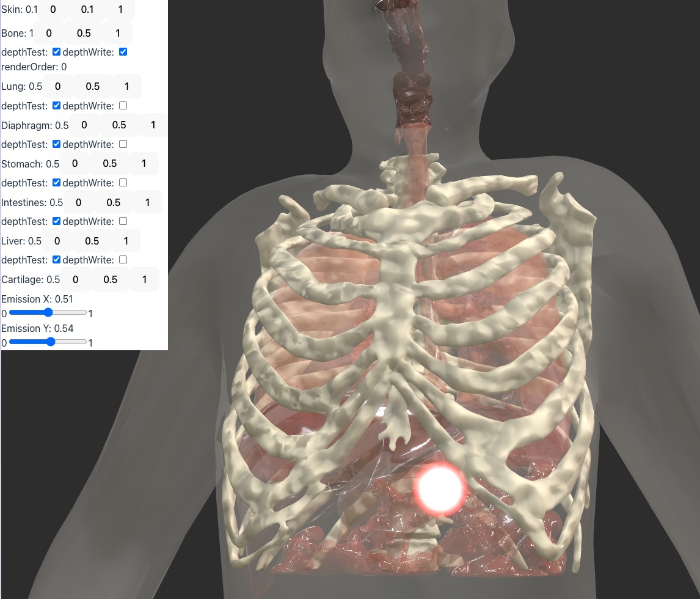This screenshot has width=700, height=599.
Task: Enable Lung depthWrite checkbox
Action: pos(123,105)
